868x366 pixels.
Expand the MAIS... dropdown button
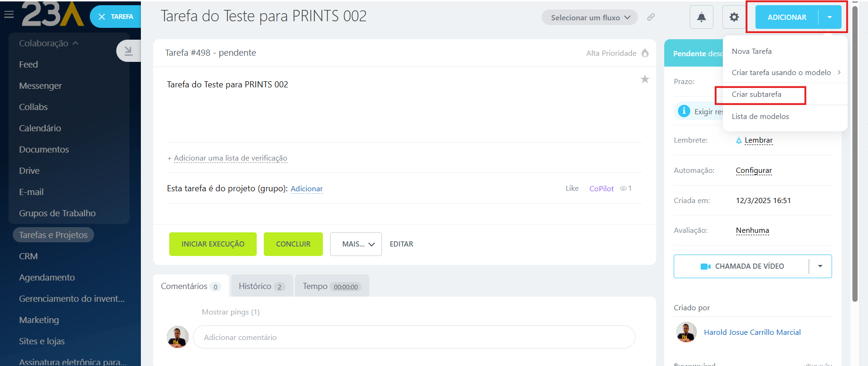tap(356, 244)
